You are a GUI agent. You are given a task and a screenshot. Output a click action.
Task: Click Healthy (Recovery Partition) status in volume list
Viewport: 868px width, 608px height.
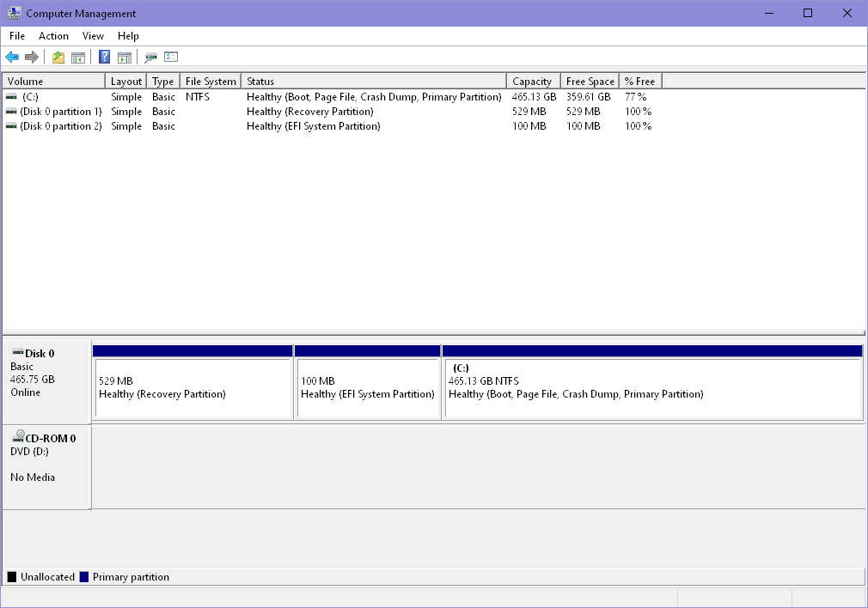310,111
